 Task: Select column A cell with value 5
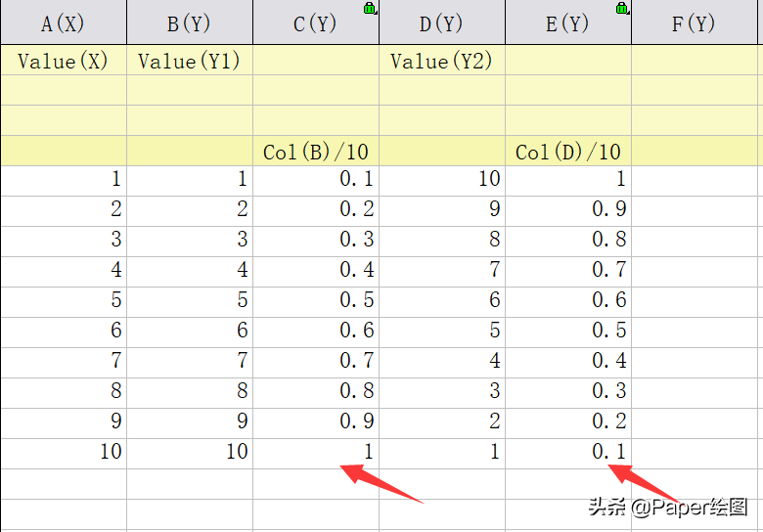click(x=64, y=302)
